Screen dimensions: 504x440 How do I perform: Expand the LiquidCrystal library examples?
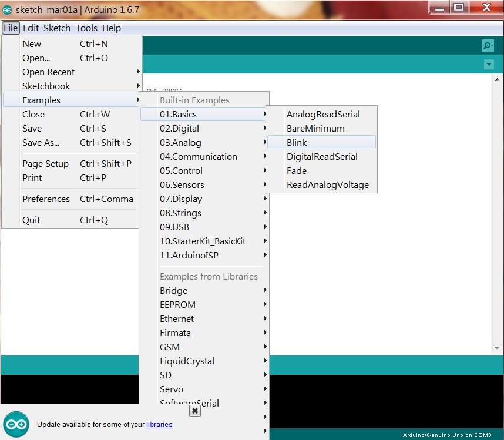[204, 361]
